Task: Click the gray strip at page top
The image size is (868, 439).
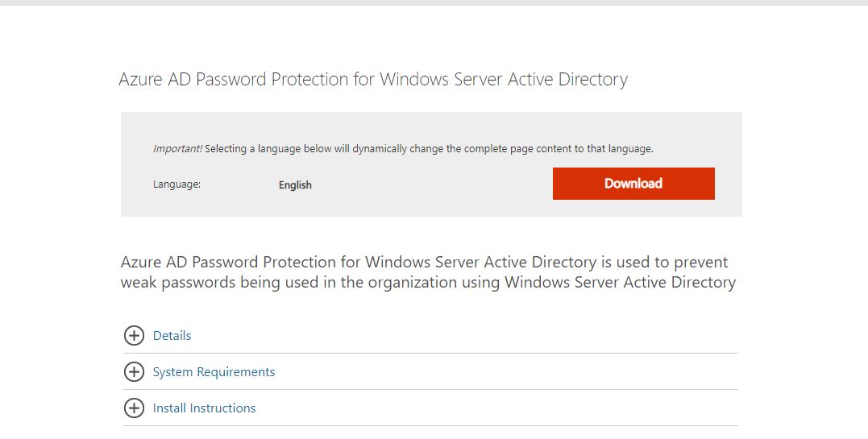Action: pyautogui.click(x=434, y=2)
